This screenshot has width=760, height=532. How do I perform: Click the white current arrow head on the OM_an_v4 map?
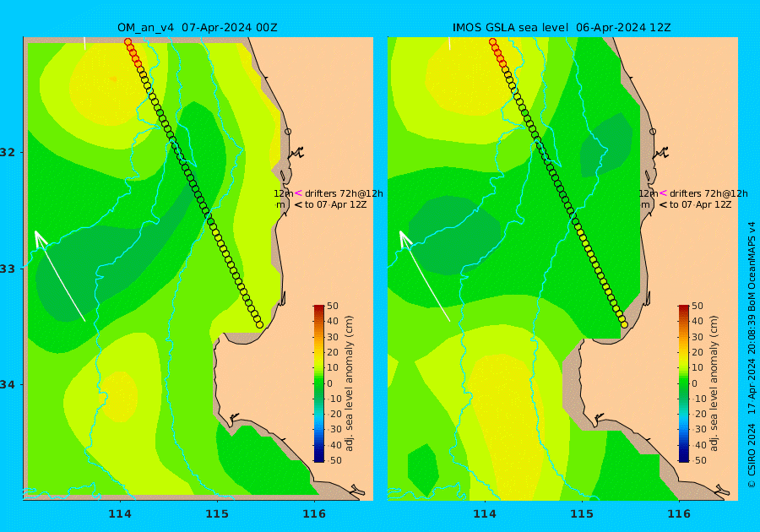point(39,238)
